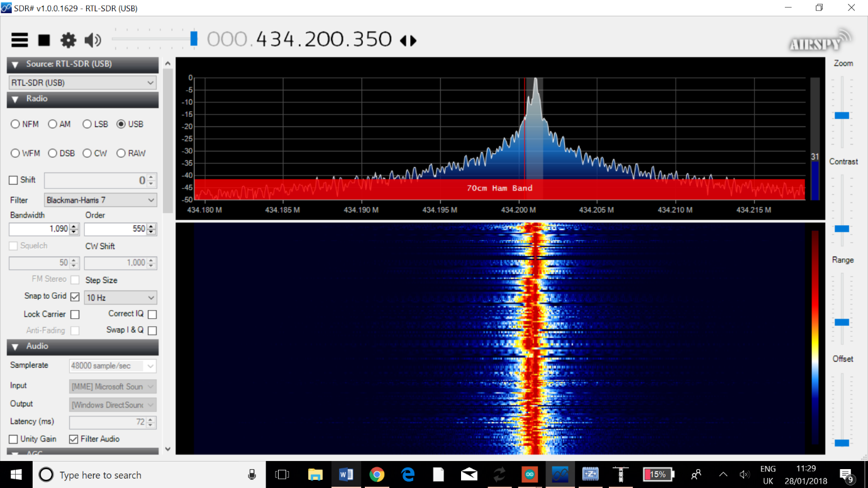Screen dimensions: 868x488
Task: Disable the Filter Audio checkbox
Action: (74, 439)
